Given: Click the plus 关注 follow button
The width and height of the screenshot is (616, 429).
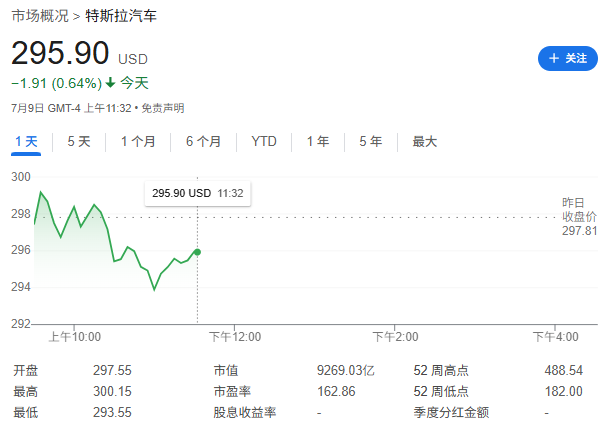Looking at the screenshot, I should click(568, 59).
